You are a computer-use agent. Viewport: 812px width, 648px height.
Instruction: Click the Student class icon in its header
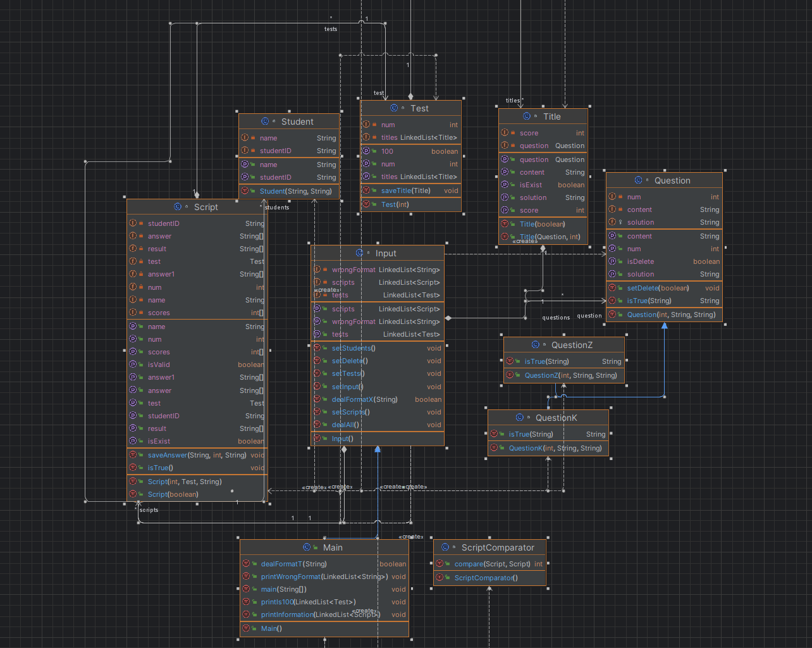tap(265, 121)
